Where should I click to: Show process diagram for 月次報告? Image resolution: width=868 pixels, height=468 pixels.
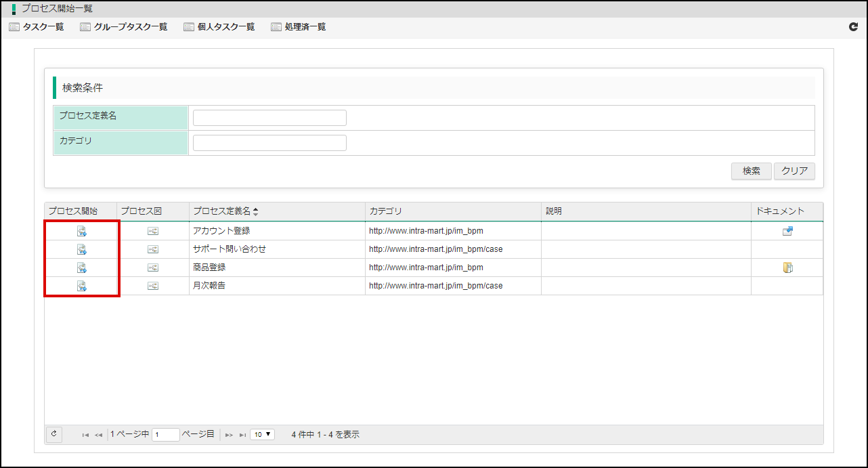pos(153,286)
